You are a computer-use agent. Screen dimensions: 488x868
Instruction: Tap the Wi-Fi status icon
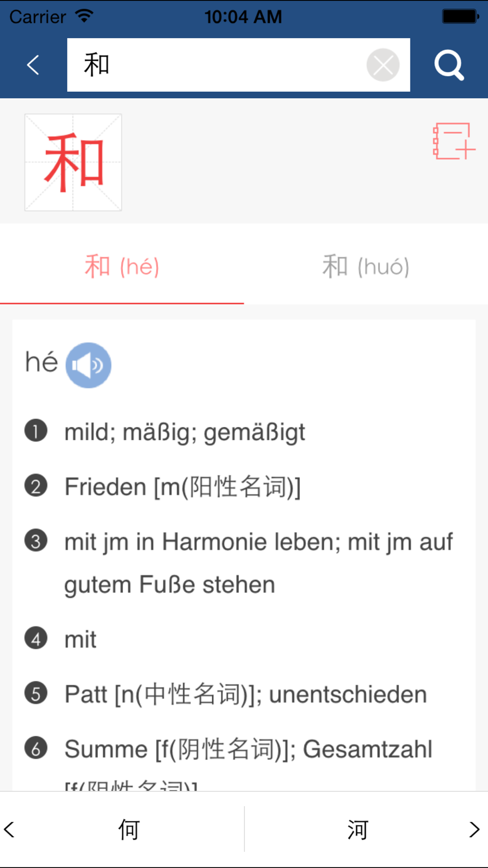pos(84,16)
